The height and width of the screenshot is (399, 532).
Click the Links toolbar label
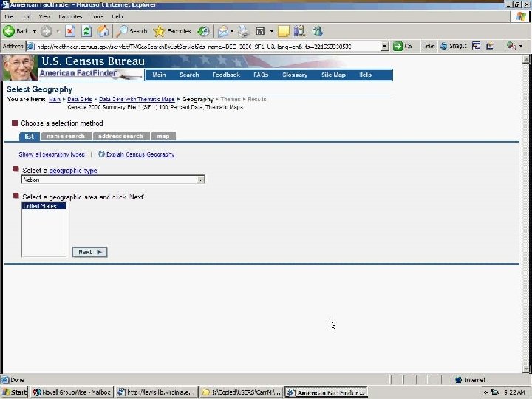tap(429, 46)
